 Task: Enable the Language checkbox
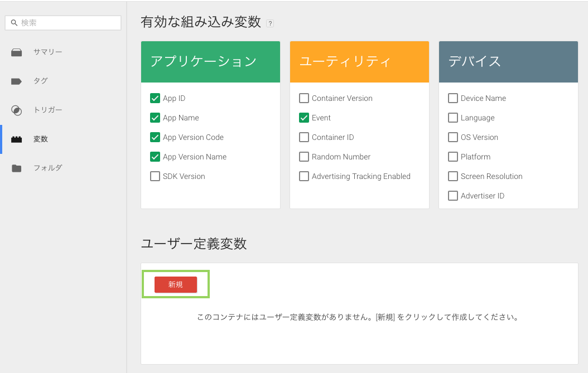tap(453, 118)
